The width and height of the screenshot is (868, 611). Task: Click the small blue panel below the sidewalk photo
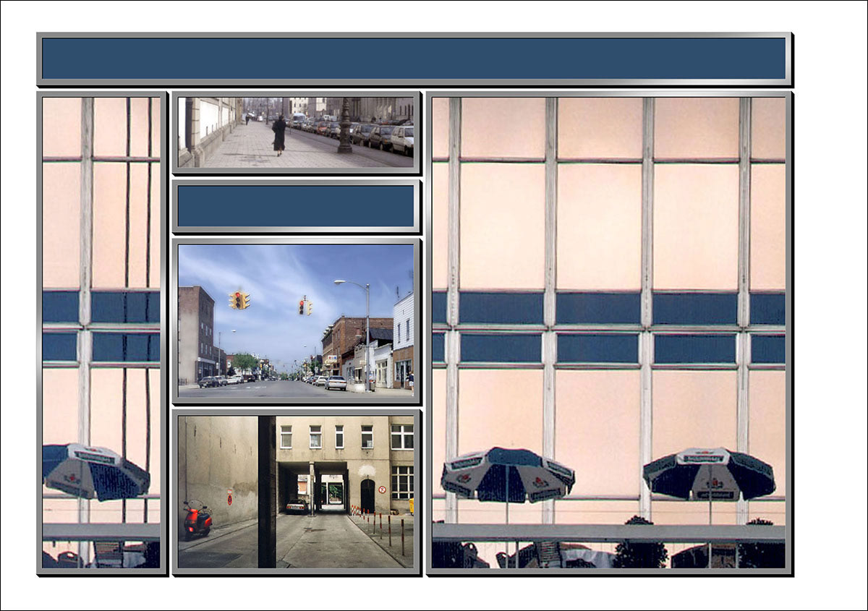(x=296, y=206)
